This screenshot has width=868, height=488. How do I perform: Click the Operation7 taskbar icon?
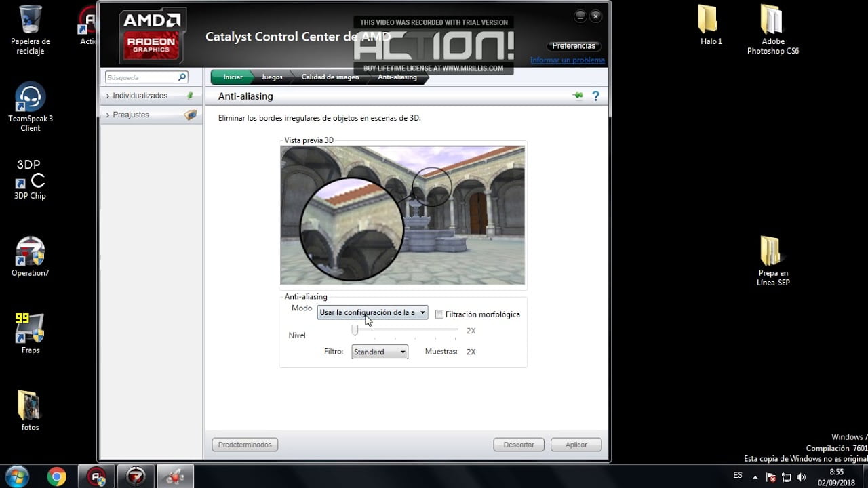click(136, 476)
